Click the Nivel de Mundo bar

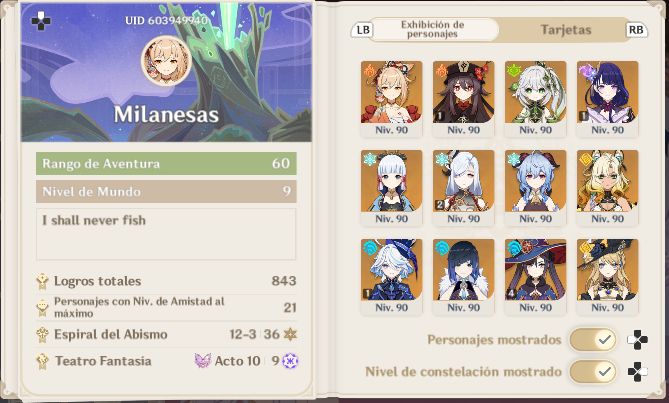(166, 191)
